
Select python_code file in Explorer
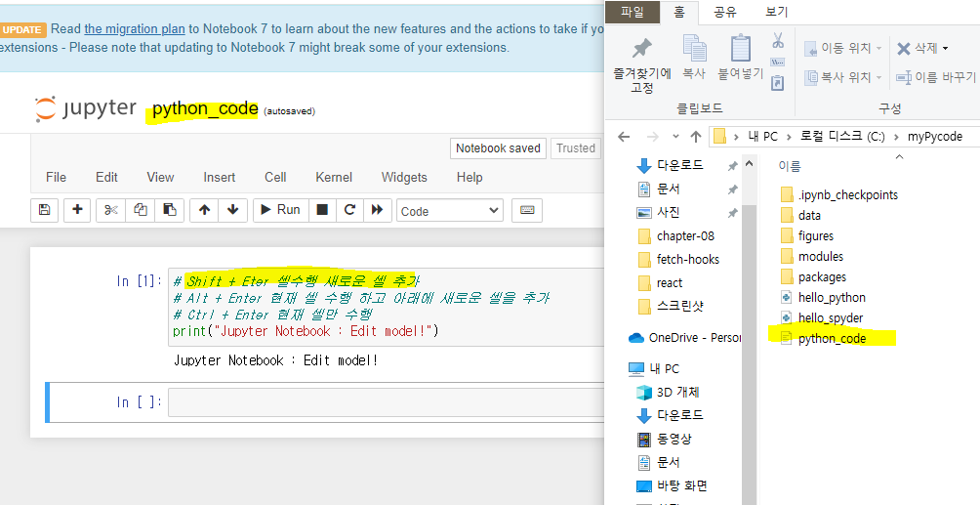tap(823, 339)
